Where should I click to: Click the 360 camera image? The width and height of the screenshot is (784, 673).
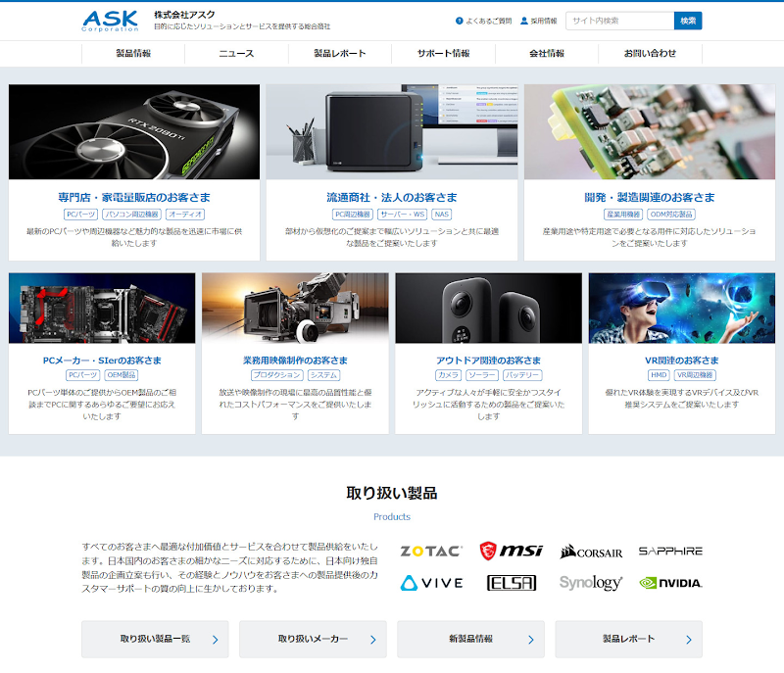tap(488, 308)
